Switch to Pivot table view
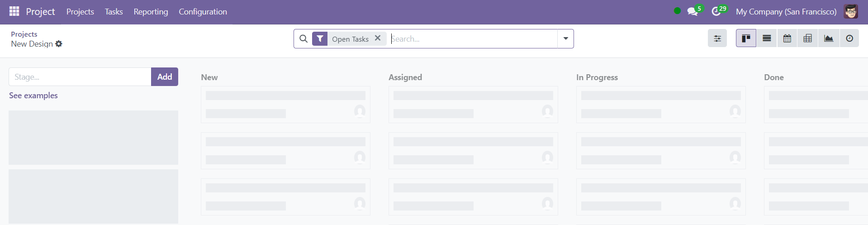The image size is (868, 225). coord(807,38)
